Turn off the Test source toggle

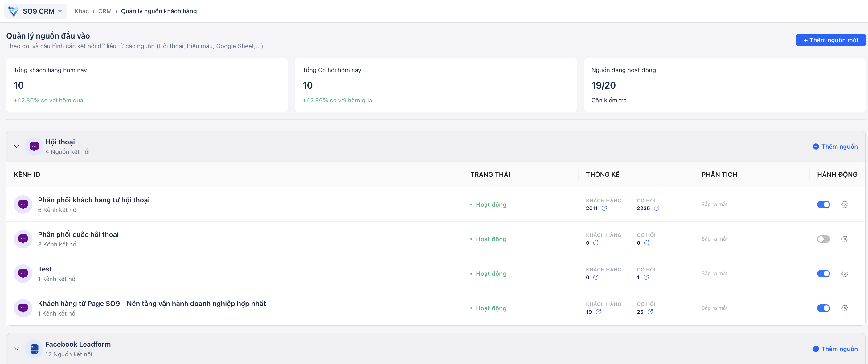click(x=823, y=274)
